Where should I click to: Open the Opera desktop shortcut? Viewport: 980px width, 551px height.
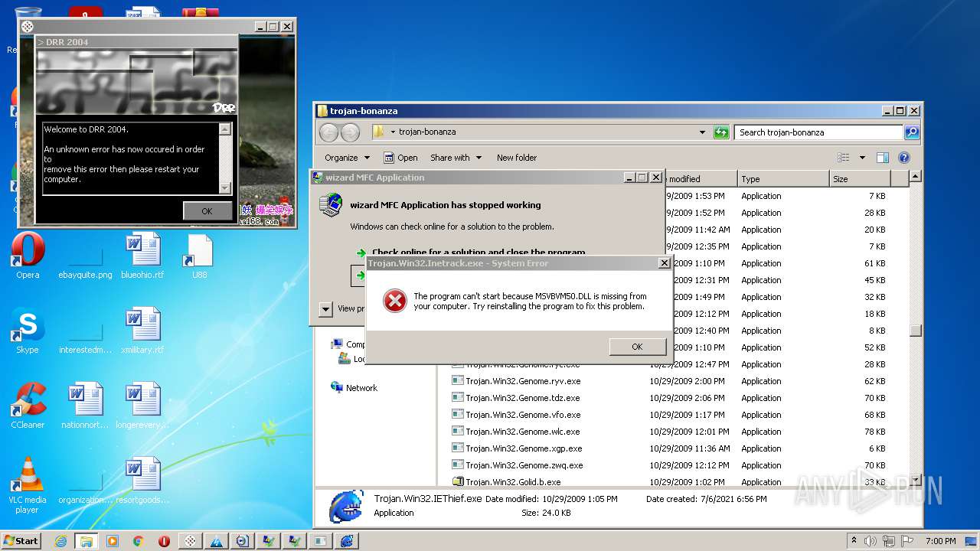point(28,256)
